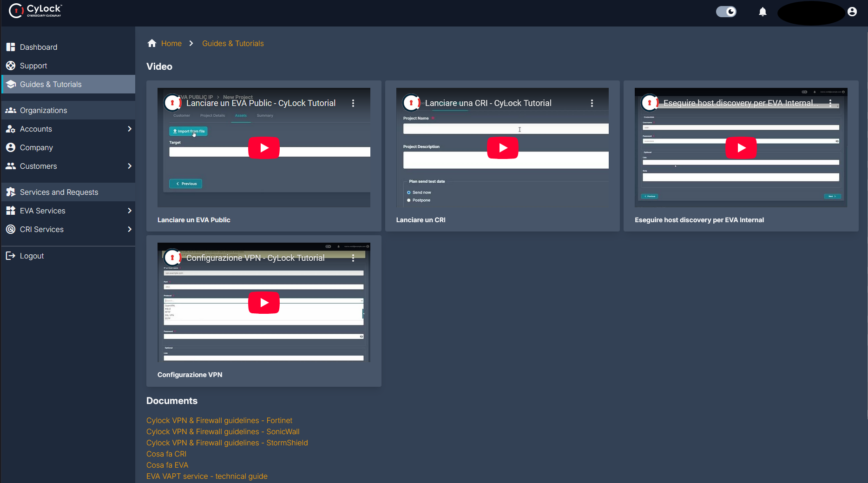
Task: Open Company from the sidebar
Action: (x=68, y=147)
